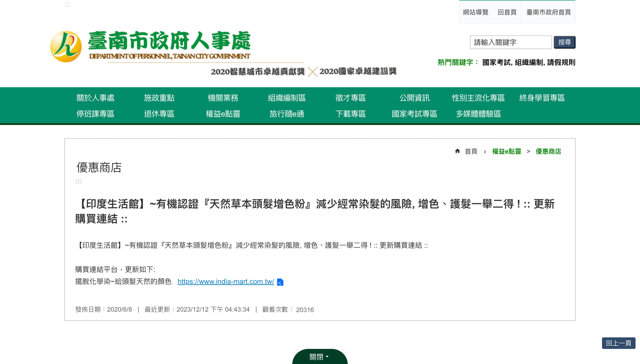Screen dimensions: 640x364
Task: Click 回首頁 in the top bar
Action: coord(507,12)
